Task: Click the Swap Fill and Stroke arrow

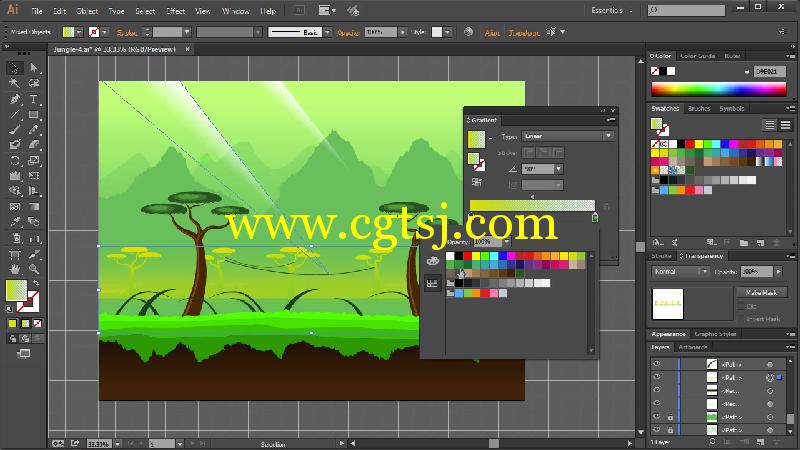Action: pos(36,282)
